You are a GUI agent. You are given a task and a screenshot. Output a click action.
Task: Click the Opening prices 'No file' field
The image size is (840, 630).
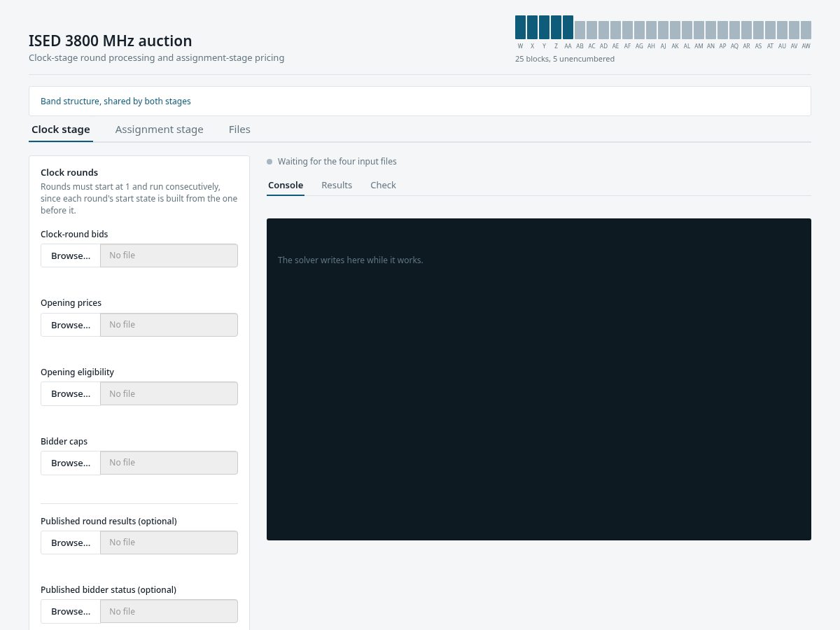(x=169, y=325)
